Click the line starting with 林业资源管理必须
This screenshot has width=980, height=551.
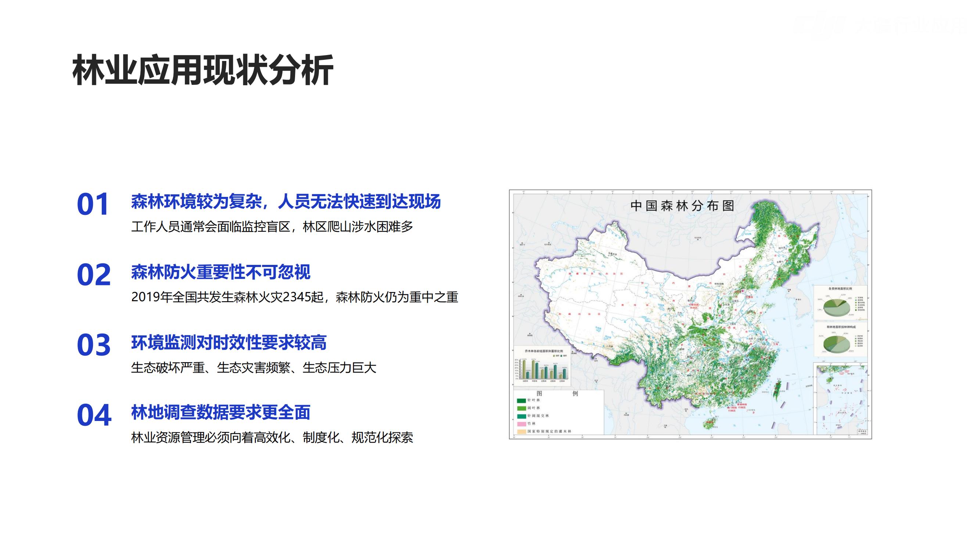pyautogui.click(x=272, y=438)
